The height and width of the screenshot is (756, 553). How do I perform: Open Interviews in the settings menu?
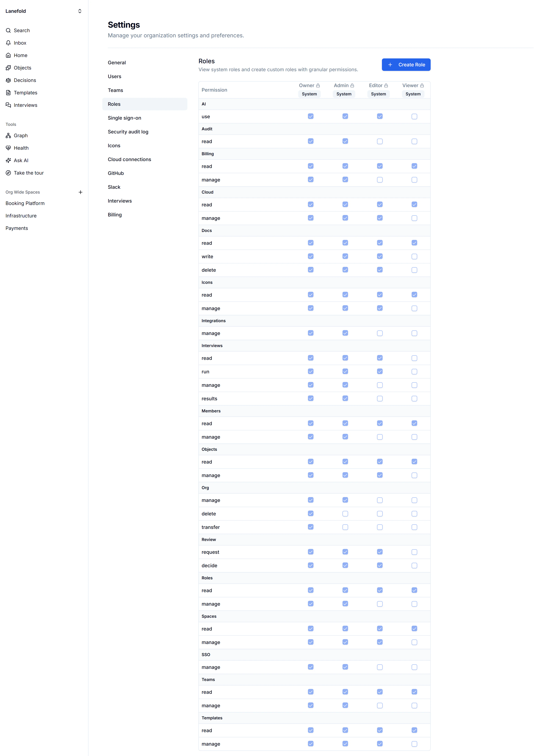145,201
